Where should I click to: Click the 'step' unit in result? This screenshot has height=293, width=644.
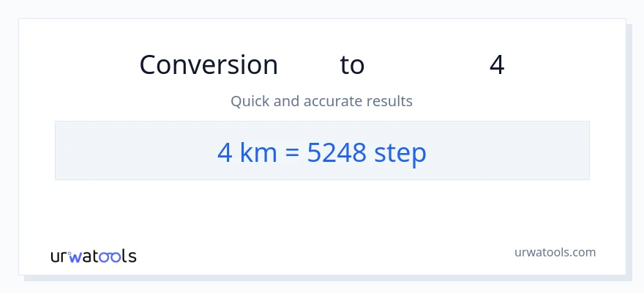pyautogui.click(x=400, y=153)
